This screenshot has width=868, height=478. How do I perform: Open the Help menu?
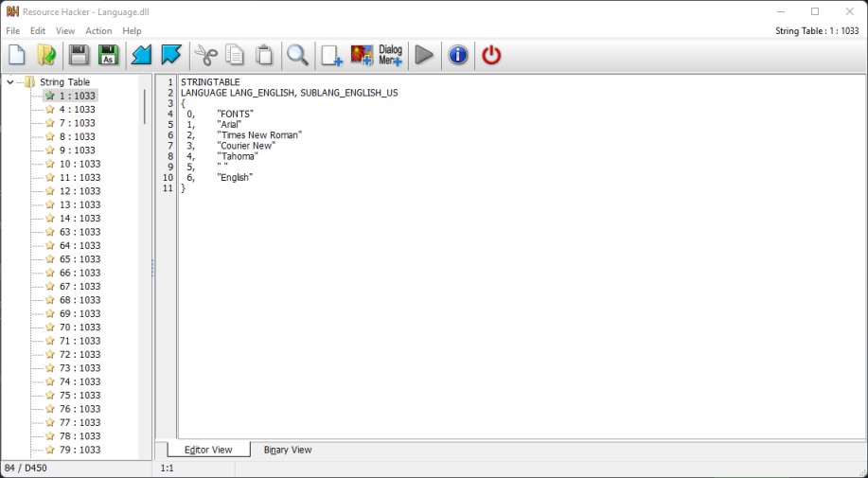coord(132,31)
